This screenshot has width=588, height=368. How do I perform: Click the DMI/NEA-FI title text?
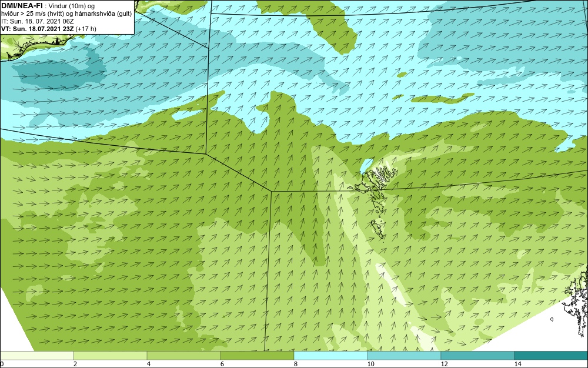[22, 5]
